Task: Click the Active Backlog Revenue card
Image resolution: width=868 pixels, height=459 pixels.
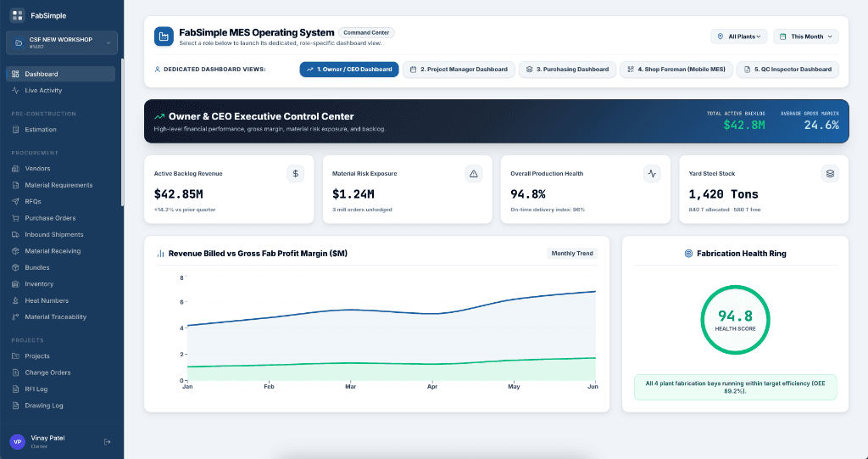Action: click(x=229, y=189)
